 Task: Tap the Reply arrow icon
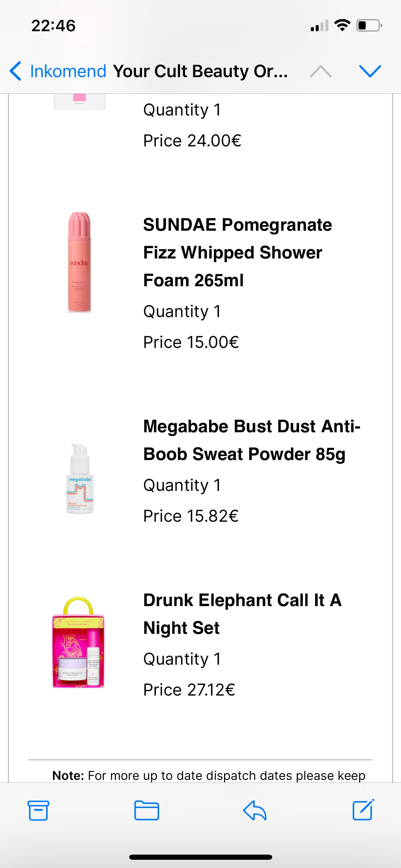pyautogui.click(x=255, y=810)
